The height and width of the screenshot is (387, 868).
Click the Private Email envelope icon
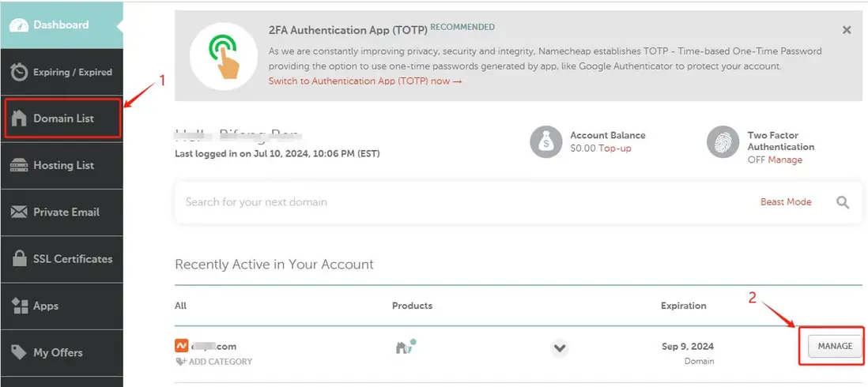coord(19,212)
